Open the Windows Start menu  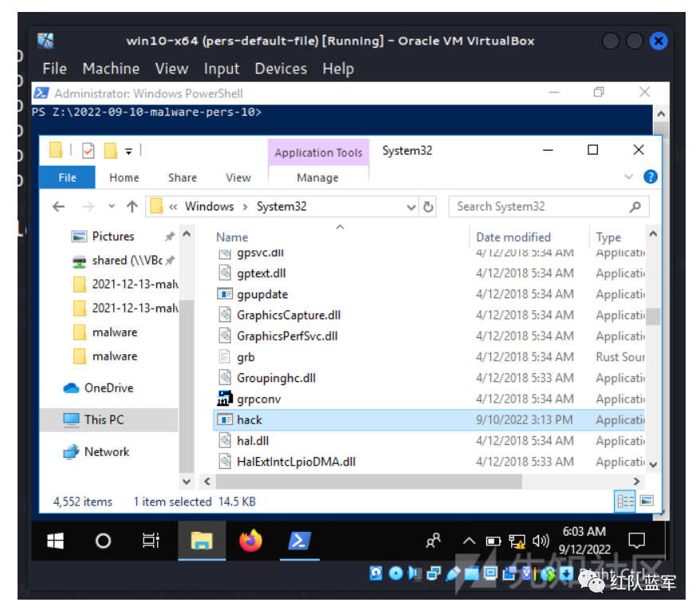pos(55,541)
